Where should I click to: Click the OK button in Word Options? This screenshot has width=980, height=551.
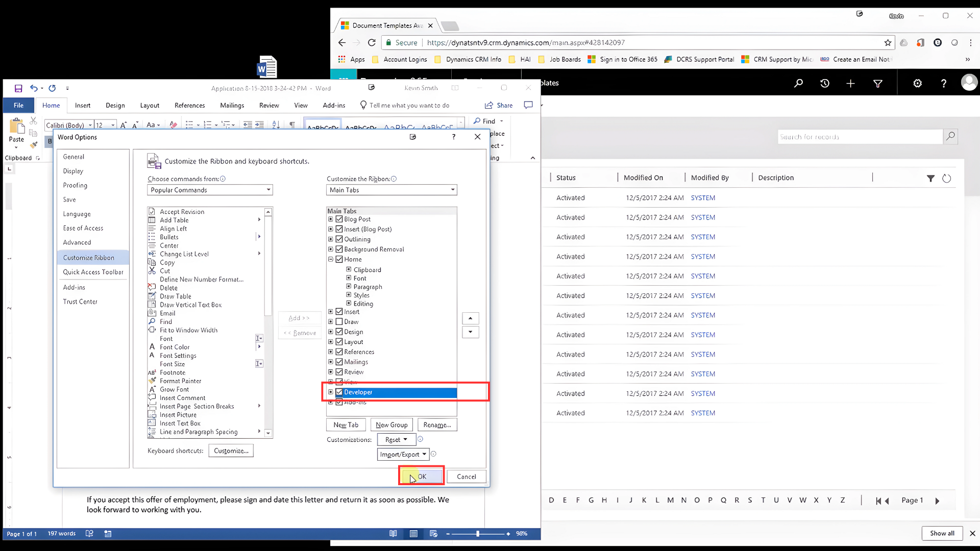point(422,477)
